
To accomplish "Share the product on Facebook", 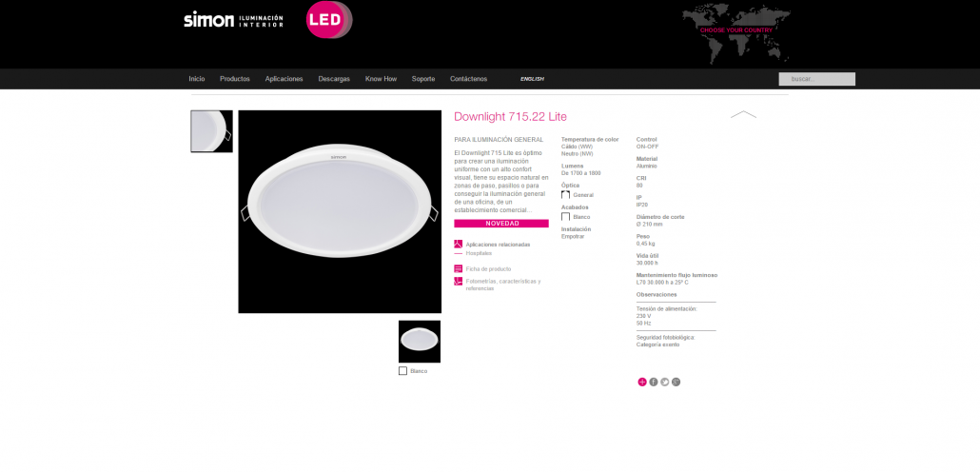I will (x=653, y=382).
